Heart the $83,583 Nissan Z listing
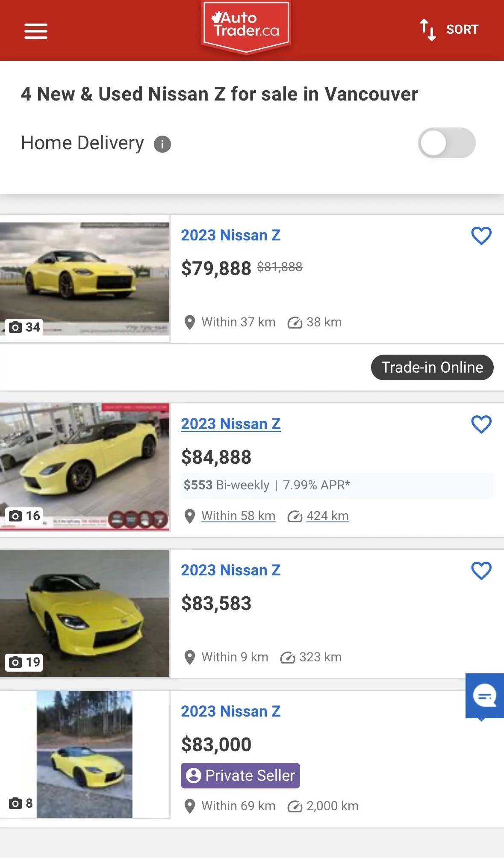504x859 pixels. point(481,571)
